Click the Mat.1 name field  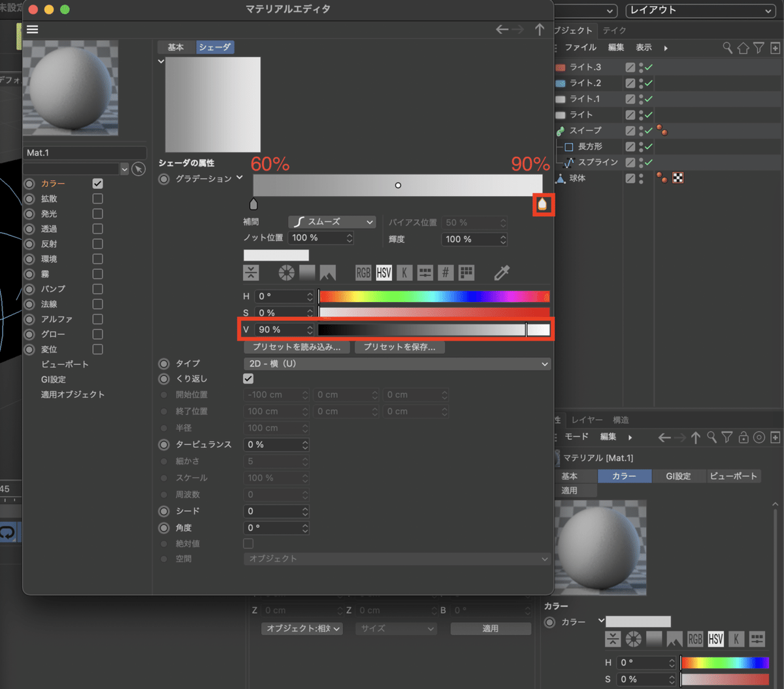pyautogui.click(x=85, y=153)
